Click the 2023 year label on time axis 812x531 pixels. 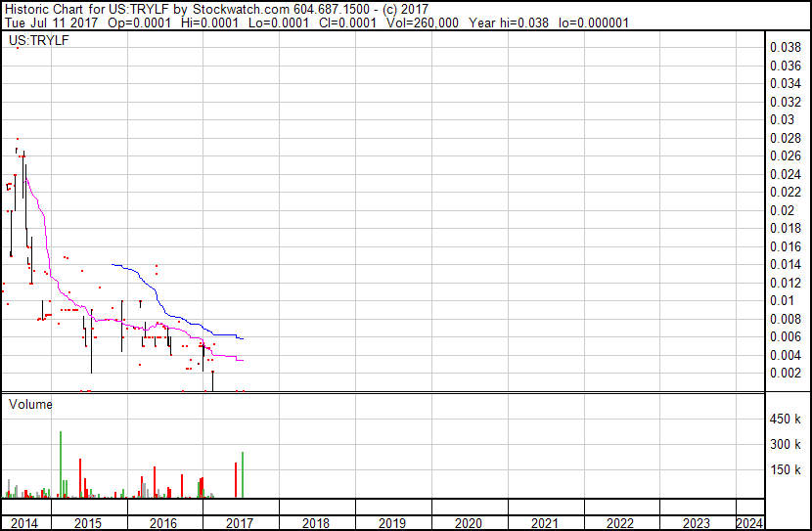pos(697,523)
